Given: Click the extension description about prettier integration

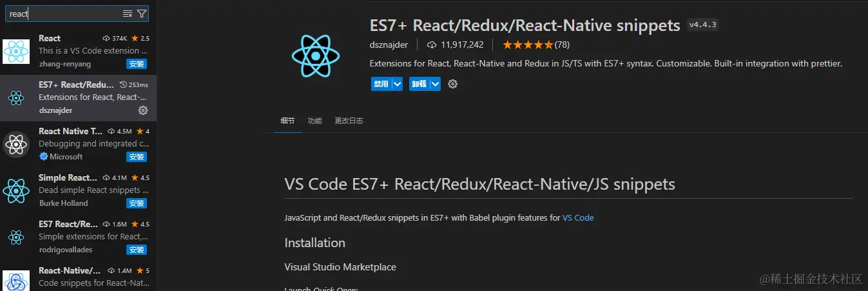Looking at the screenshot, I should pyautogui.click(x=606, y=64).
